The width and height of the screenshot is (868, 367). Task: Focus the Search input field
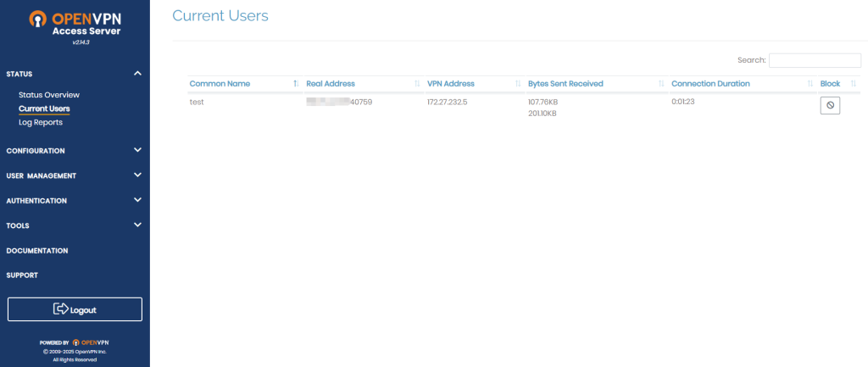pos(814,60)
